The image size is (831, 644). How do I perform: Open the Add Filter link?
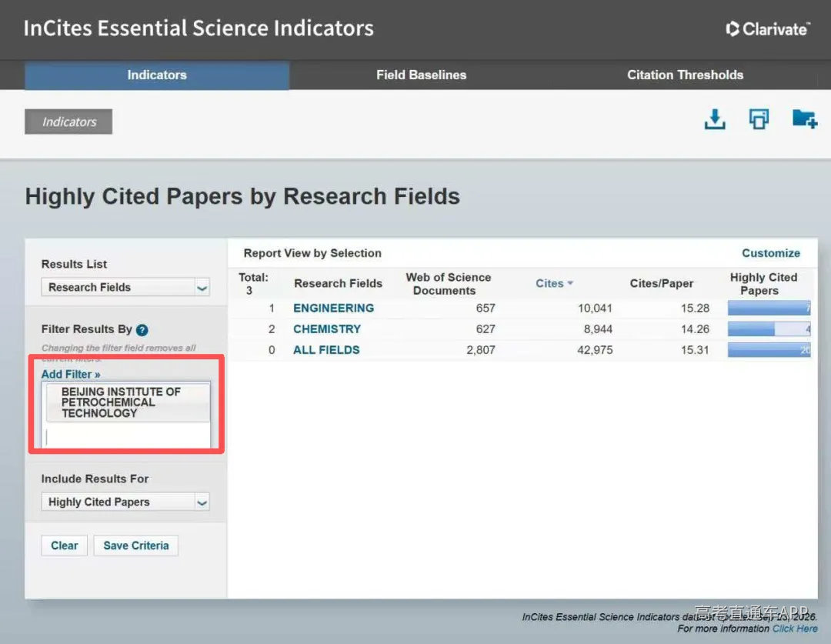pyautogui.click(x=71, y=374)
